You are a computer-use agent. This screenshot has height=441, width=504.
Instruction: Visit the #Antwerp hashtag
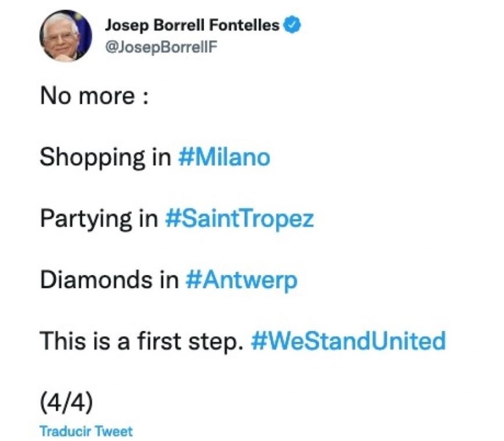241,280
